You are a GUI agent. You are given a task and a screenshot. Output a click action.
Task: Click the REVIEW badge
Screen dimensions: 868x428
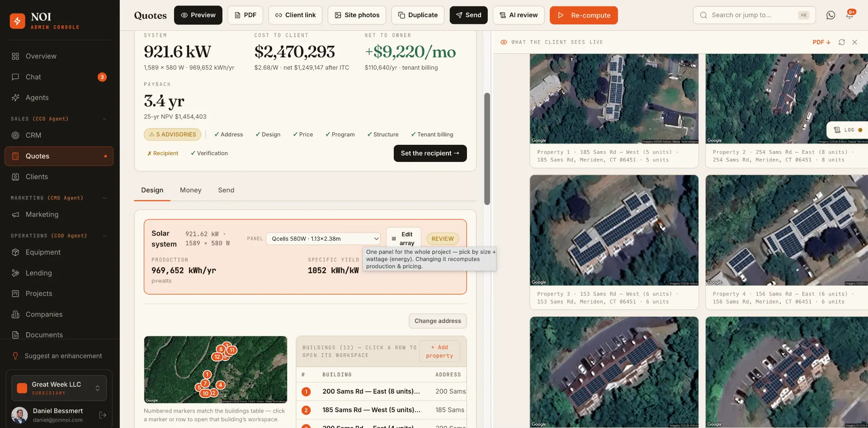[443, 239]
